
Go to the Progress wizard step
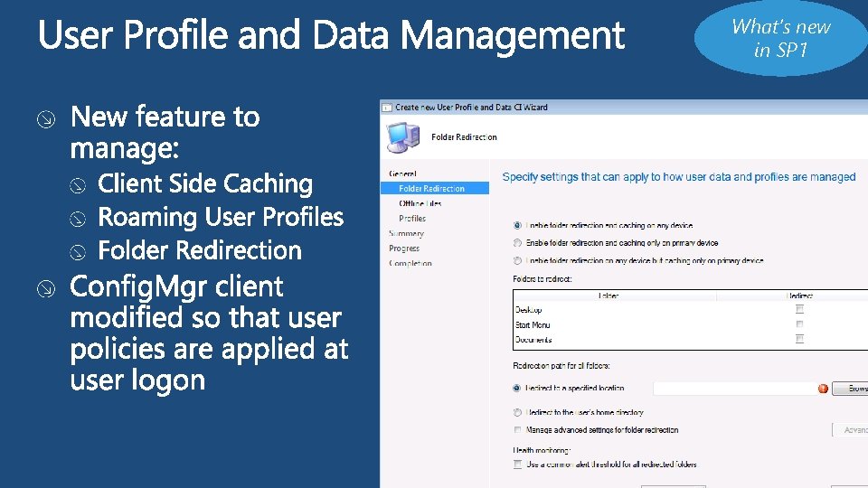(404, 249)
